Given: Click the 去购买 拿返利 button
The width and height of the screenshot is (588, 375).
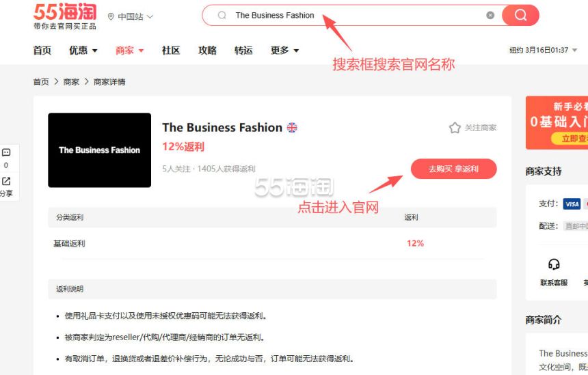Looking at the screenshot, I should pyautogui.click(x=453, y=169).
